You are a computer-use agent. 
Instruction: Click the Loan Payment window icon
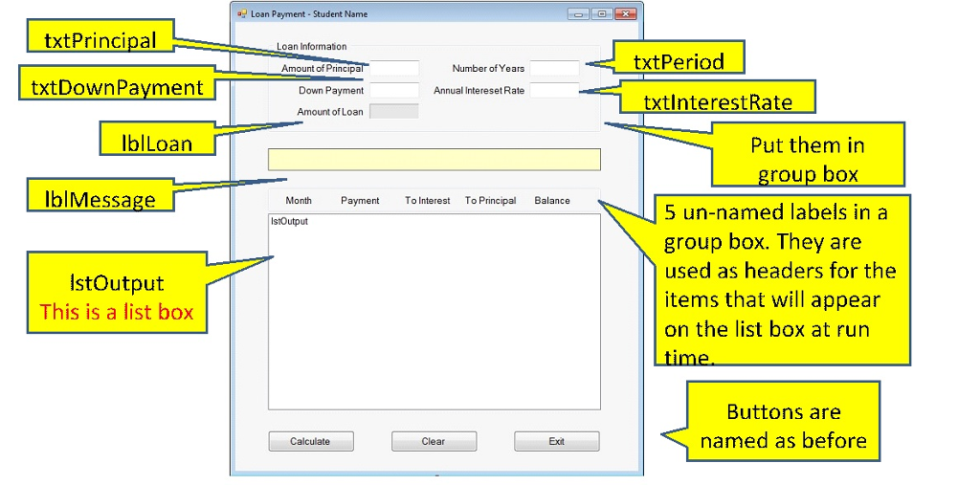click(242, 13)
